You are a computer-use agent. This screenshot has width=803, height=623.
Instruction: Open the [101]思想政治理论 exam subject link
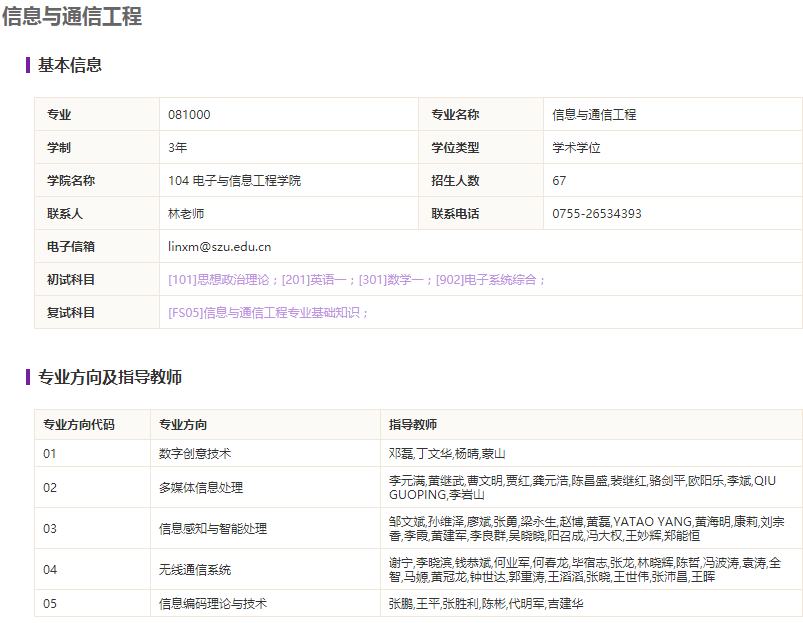[219, 280]
